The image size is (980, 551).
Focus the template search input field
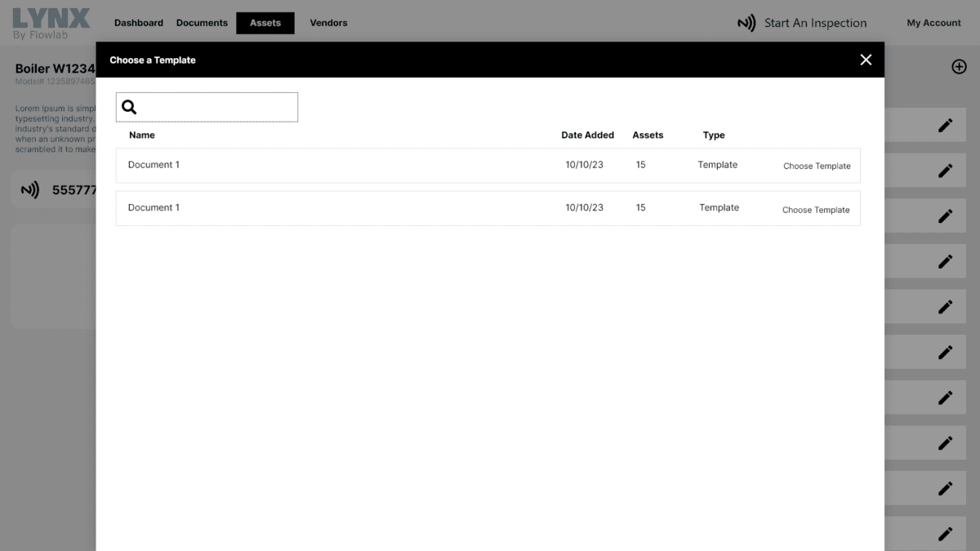(216, 107)
